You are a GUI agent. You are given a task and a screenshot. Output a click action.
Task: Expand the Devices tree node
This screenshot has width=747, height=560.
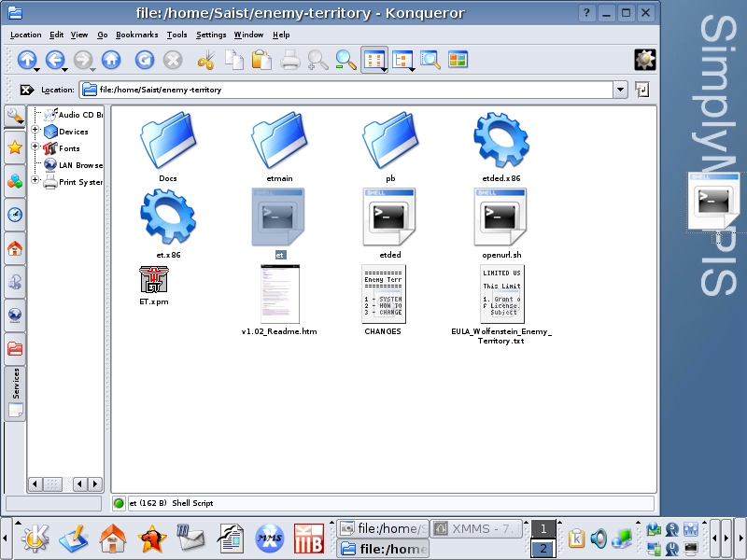(x=35, y=132)
